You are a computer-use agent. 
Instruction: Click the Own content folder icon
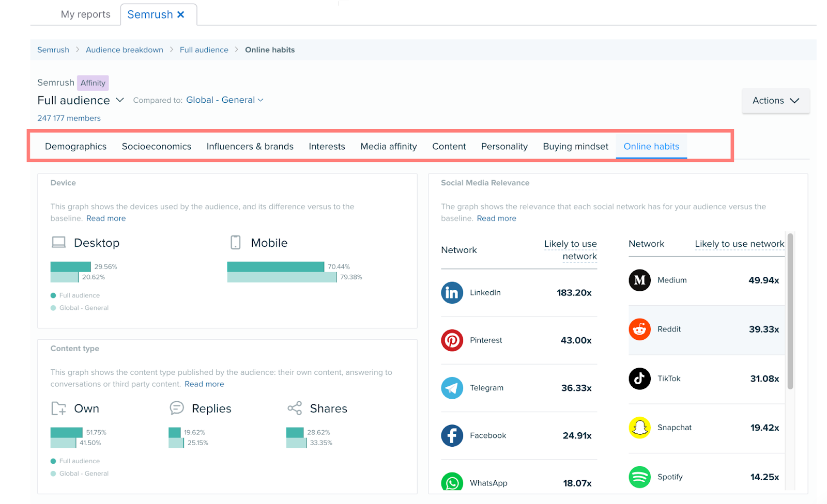click(x=59, y=408)
